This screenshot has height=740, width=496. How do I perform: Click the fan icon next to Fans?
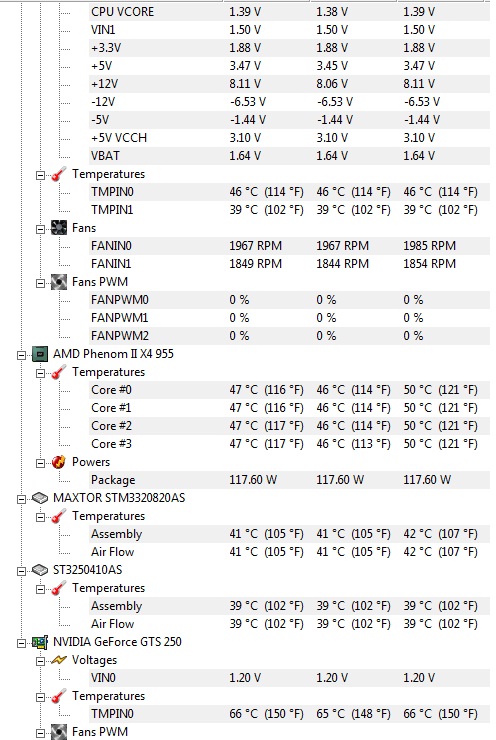coord(59,228)
